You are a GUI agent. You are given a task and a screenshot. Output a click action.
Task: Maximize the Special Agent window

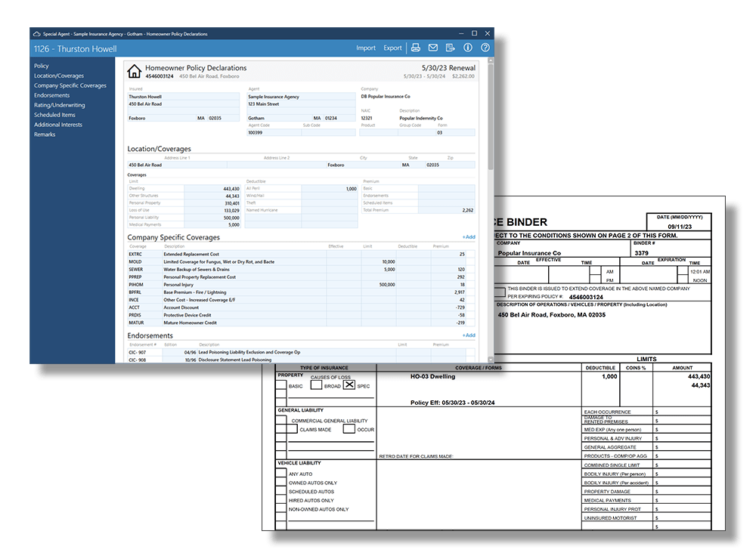(474, 33)
